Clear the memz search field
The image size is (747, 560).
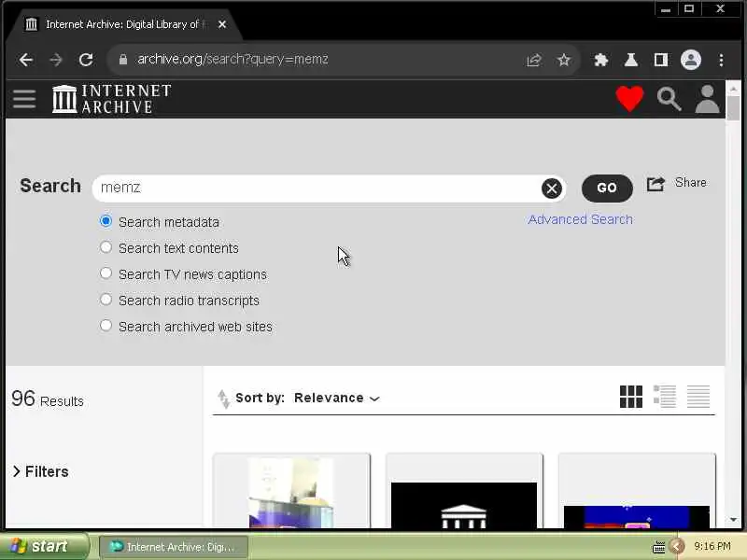pos(552,189)
